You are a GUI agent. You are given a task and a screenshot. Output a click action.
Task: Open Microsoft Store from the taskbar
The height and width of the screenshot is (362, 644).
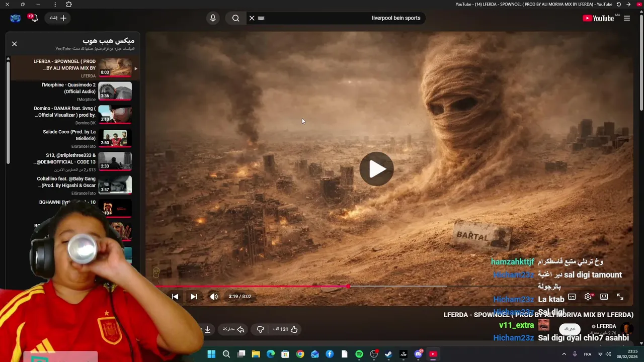[285, 354]
